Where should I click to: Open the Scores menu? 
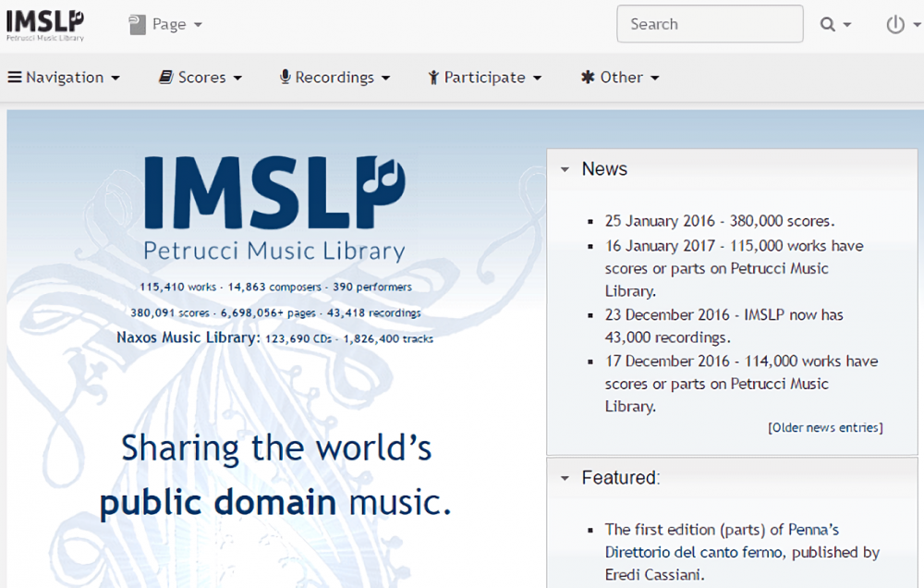coord(201,78)
